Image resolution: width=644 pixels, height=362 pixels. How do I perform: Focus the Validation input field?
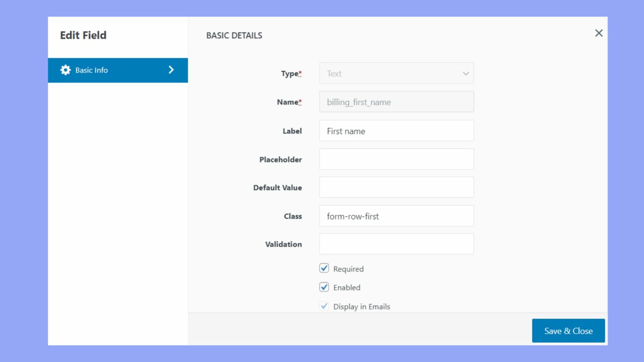[x=396, y=243]
